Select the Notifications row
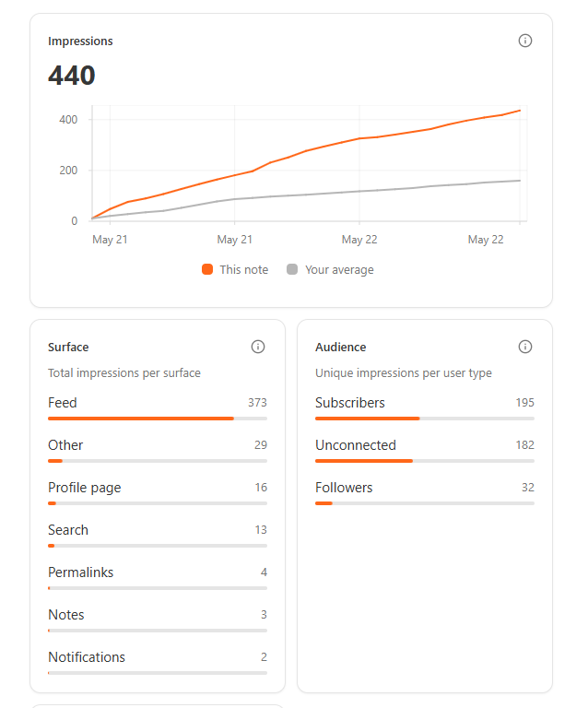 tap(158, 663)
